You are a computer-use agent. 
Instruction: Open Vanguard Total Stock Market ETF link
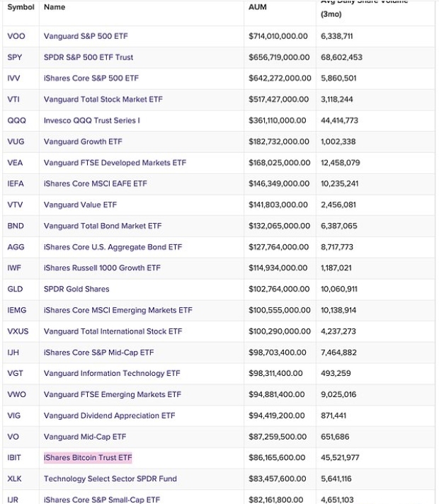103,99
